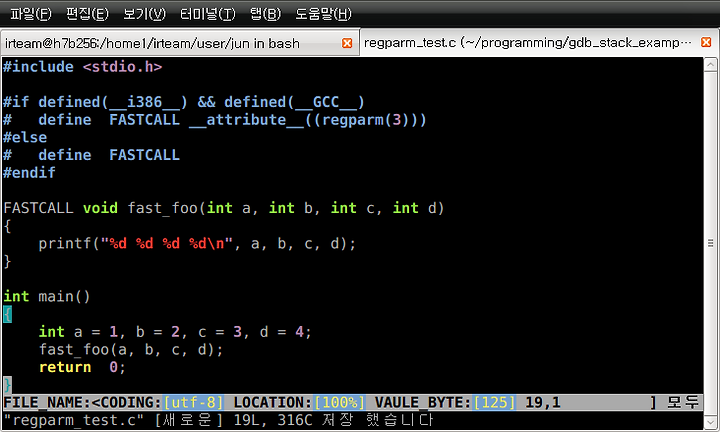The height and width of the screenshot is (432, 720).
Task: Open the 터미널(T) menu
Action: click(x=208, y=14)
